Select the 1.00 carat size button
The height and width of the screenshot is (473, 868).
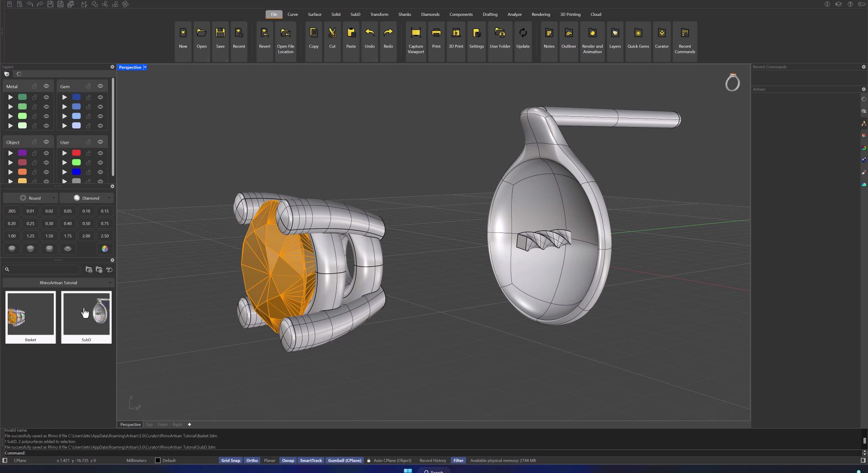(x=12, y=236)
